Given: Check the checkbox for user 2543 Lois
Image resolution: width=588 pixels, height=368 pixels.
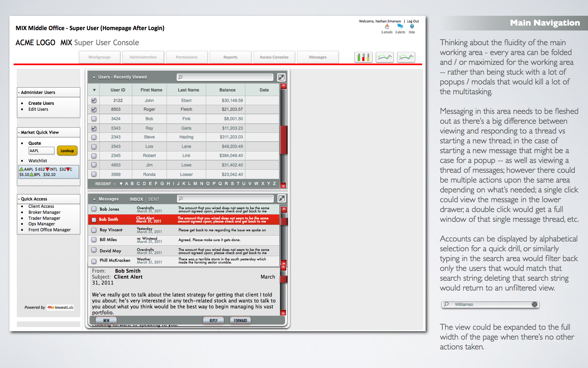Looking at the screenshot, I should 94,146.
